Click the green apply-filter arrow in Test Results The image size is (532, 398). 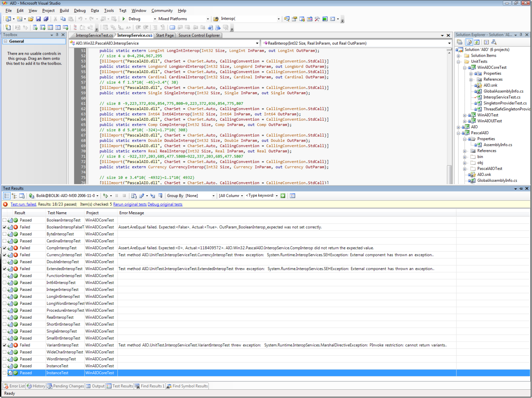tap(283, 196)
